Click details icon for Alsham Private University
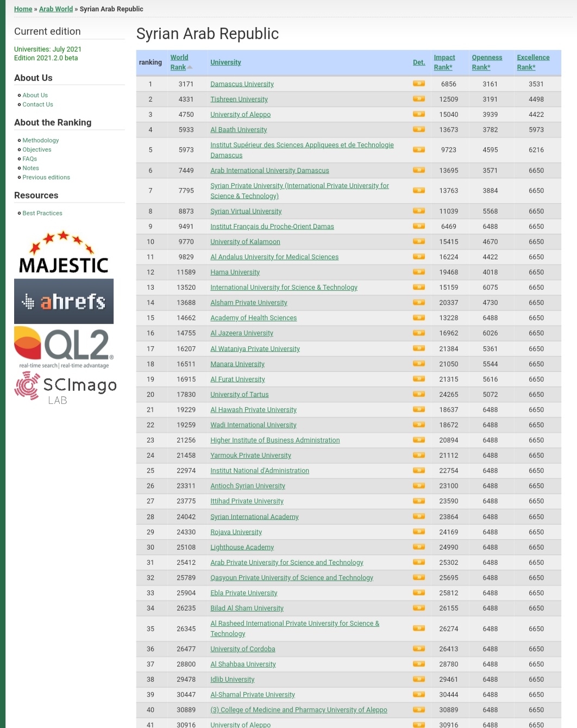The width and height of the screenshot is (577, 728). pos(419,302)
